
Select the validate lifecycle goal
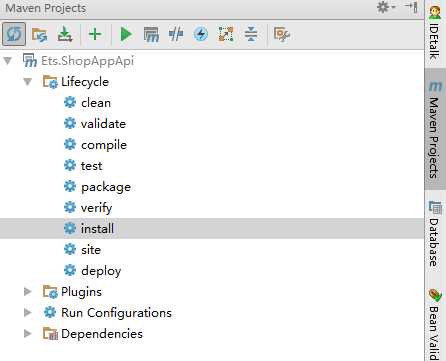tap(103, 124)
